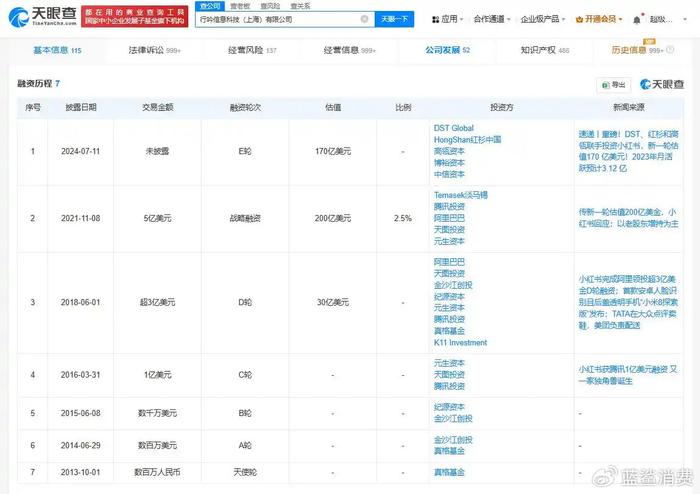Click the red banner ad next to logo
Screen dimensions: 700x494
(134, 17)
